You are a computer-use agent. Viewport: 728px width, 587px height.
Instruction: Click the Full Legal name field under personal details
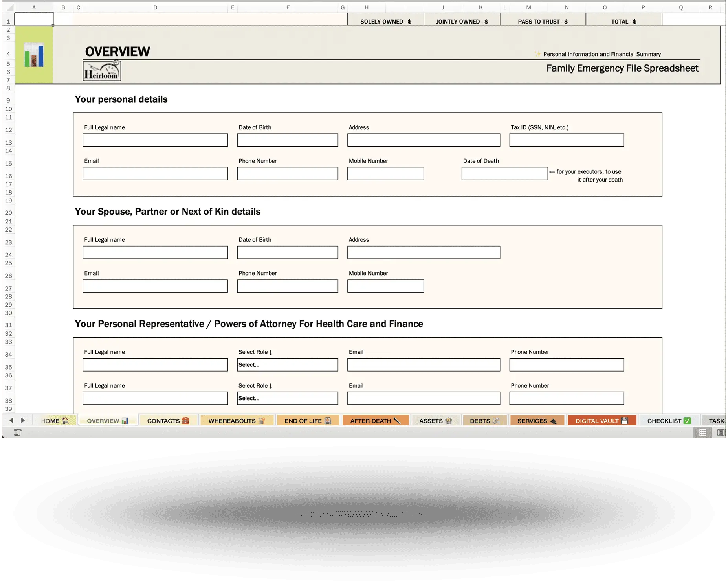point(155,140)
